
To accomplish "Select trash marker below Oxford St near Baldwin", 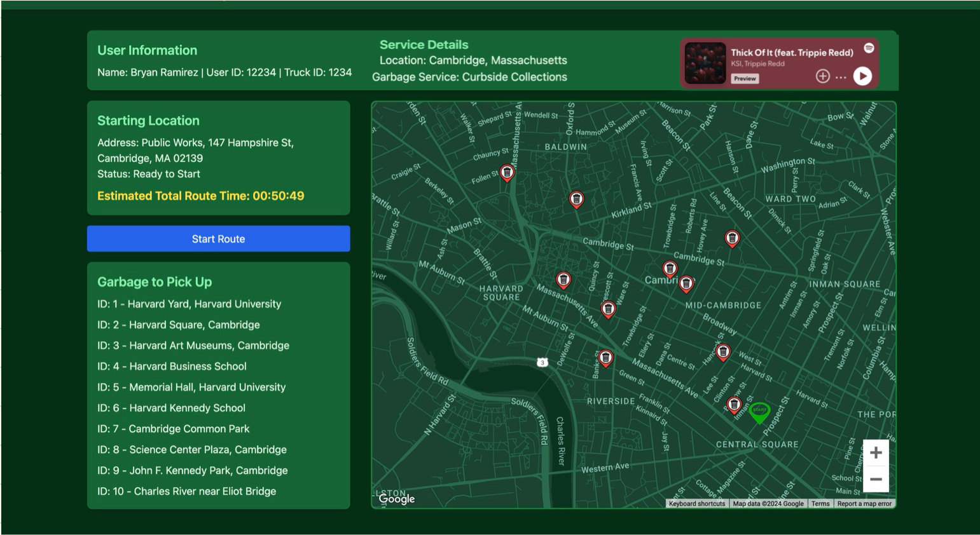I will [576, 200].
